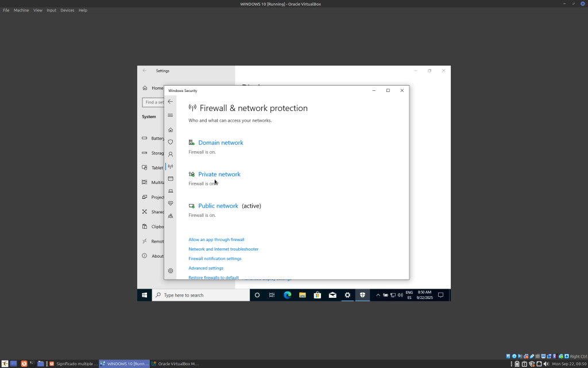Open Account protection person icon in sidebar

[171, 154]
